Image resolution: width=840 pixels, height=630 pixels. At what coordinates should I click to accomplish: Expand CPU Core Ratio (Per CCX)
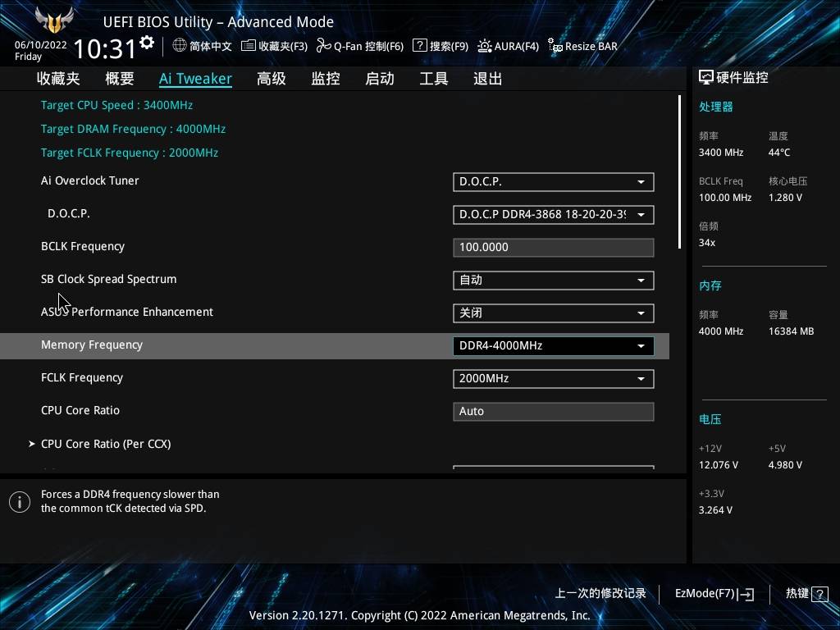pyautogui.click(x=106, y=444)
